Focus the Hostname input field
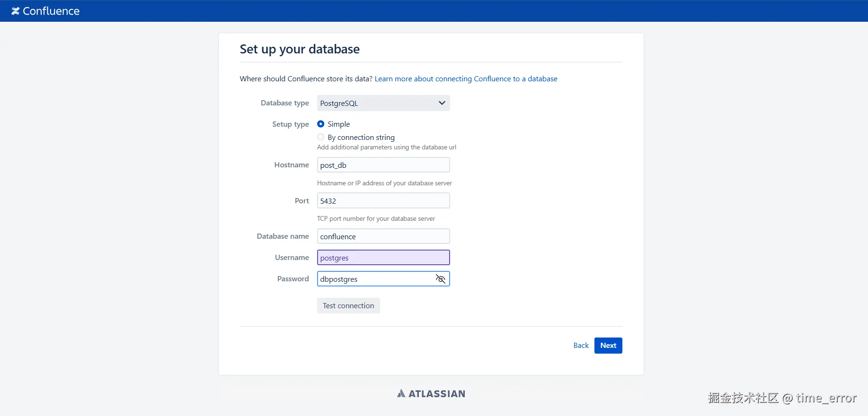Screen dimensions: 868x416 (383, 165)
